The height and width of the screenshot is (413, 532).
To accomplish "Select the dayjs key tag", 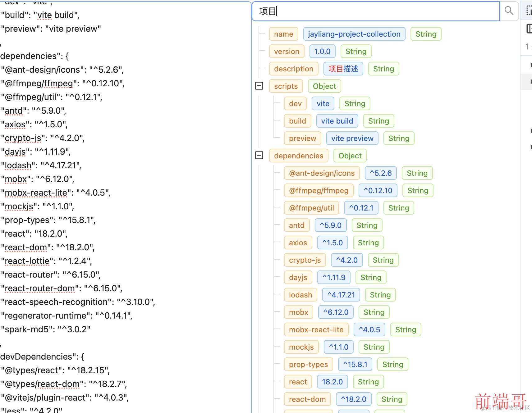I will [298, 277].
